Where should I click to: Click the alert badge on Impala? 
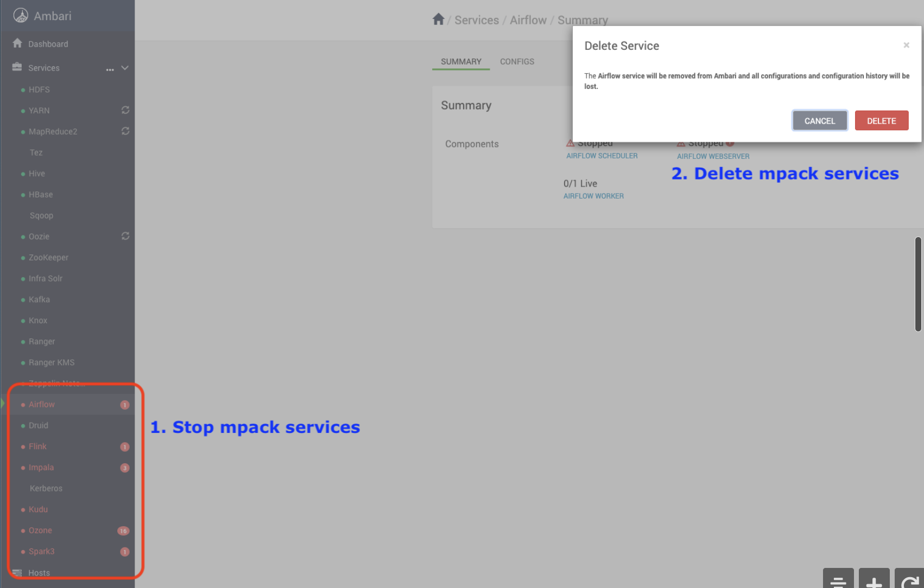click(125, 468)
